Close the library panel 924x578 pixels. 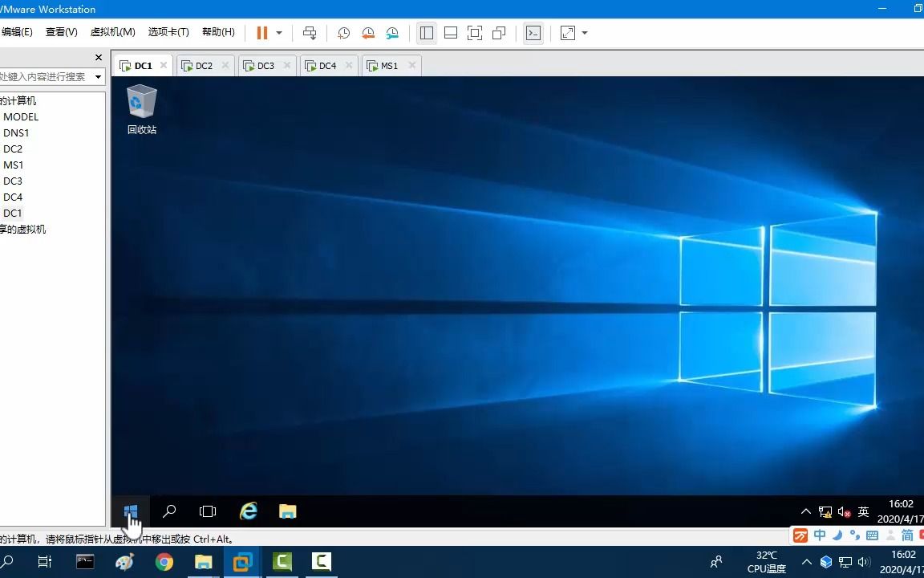[99, 57]
